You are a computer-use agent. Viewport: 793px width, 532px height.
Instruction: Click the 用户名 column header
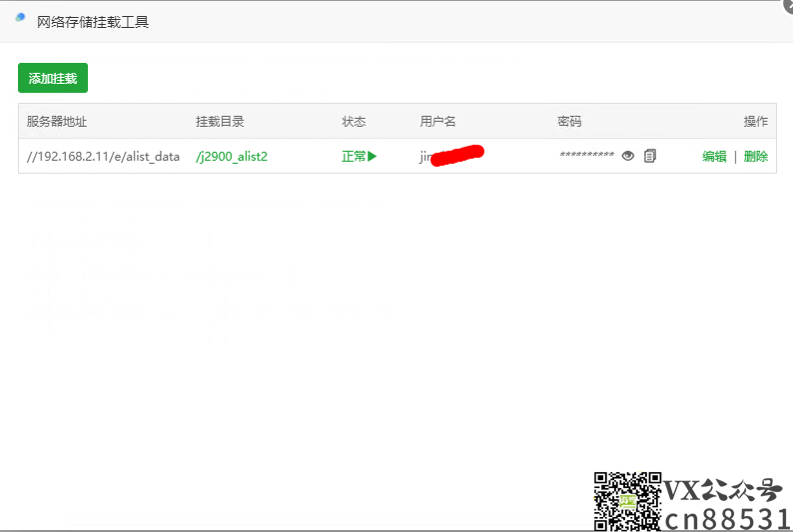point(438,121)
